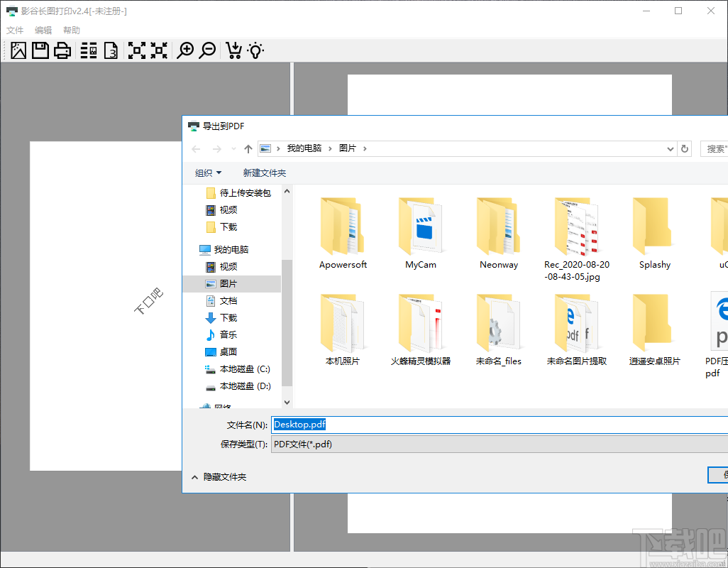Click the save floppy disk icon
This screenshot has height=568, width=728.
[40, 50]
